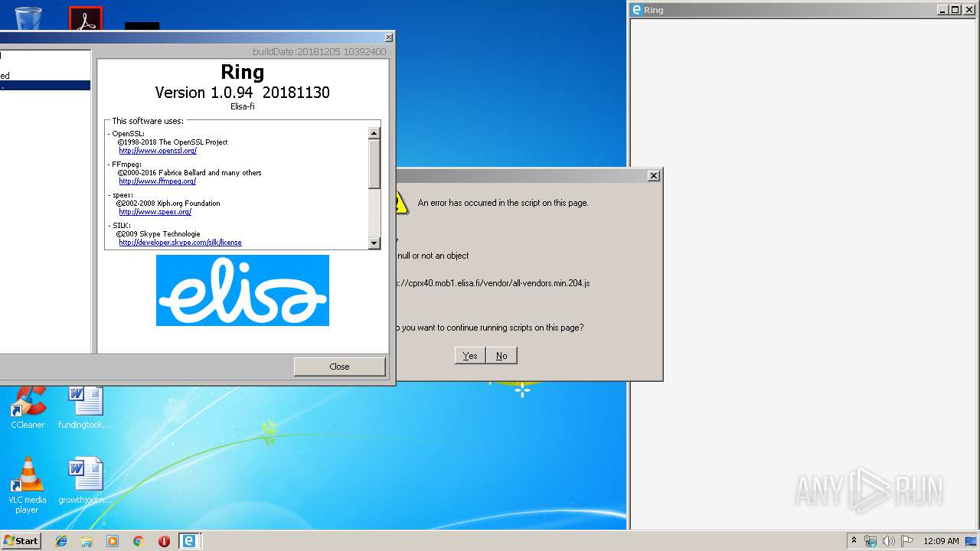
Task: Minimize the Ring window
Action: [942, 10]
